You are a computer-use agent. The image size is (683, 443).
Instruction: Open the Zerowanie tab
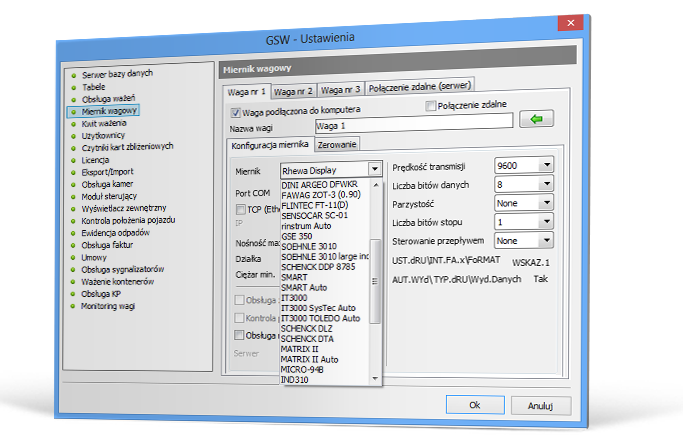(x=336, y=145)
